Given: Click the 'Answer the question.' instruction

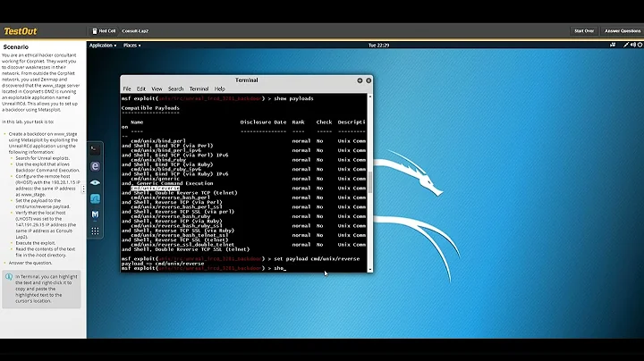Looking at the screenshot, I should click(x=30, y=263).
